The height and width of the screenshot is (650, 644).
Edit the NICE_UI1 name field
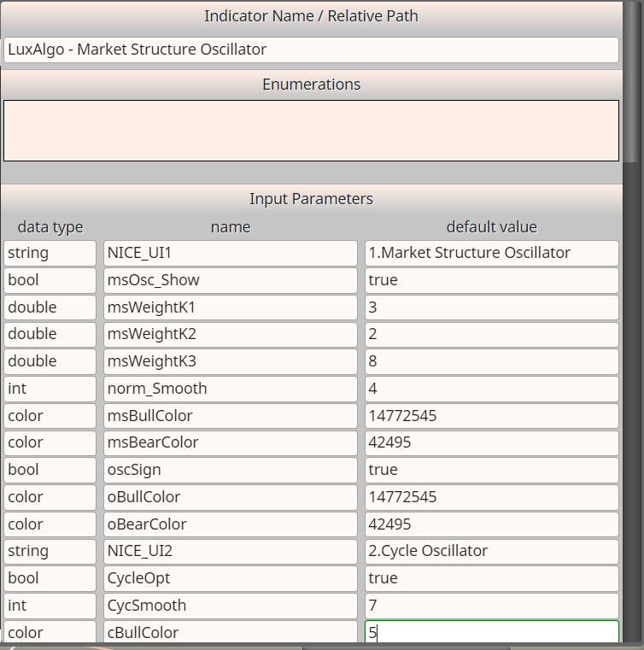231,253
